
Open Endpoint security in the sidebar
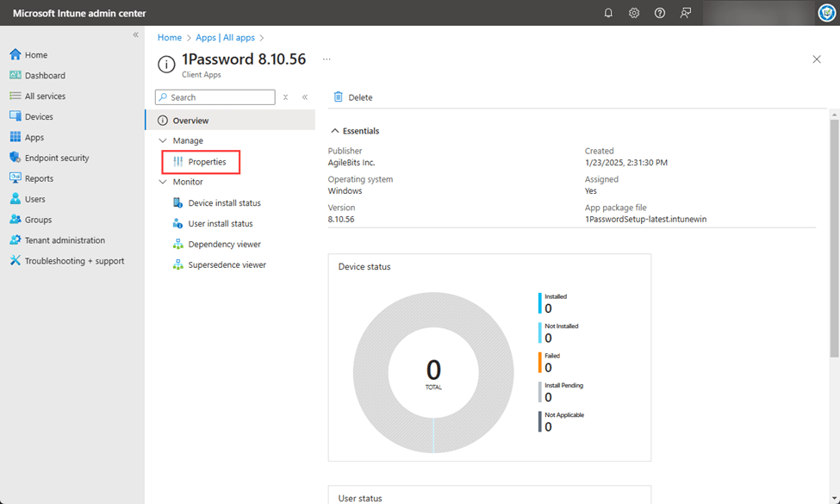click(x=56, y=158)
